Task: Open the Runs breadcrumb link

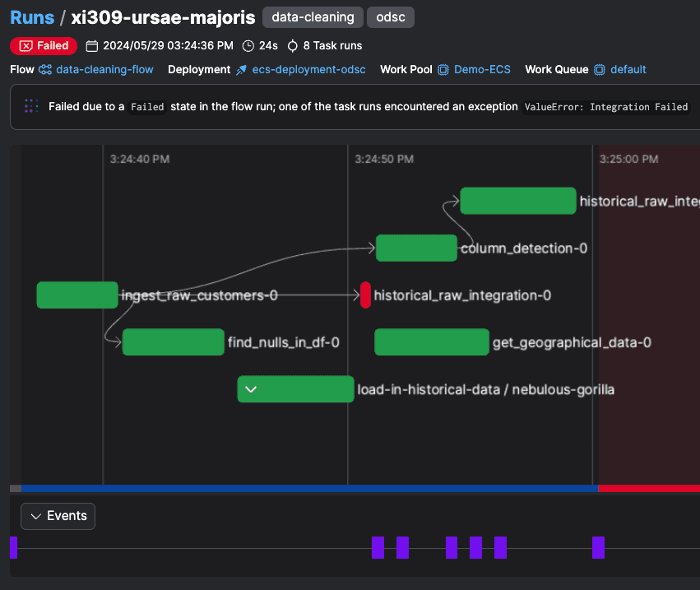Action: [x=32, y=17]
